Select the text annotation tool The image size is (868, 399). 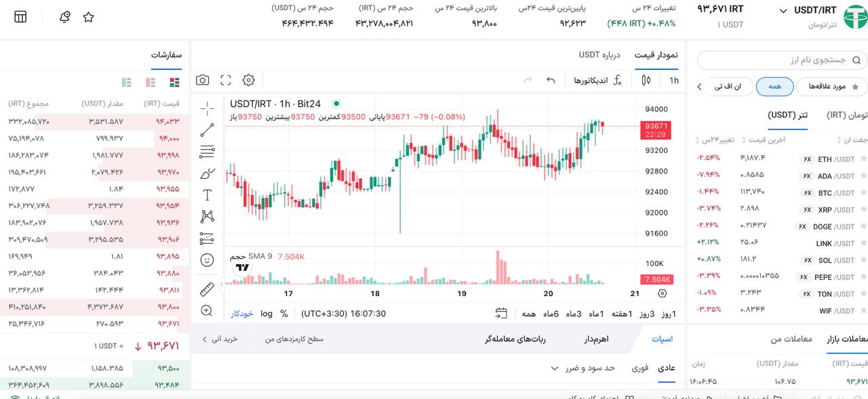pos(208,195)
